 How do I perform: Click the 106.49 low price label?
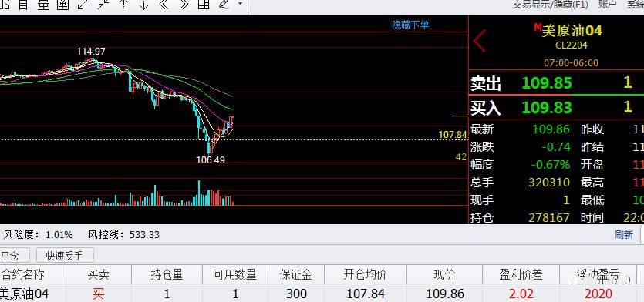211,159
